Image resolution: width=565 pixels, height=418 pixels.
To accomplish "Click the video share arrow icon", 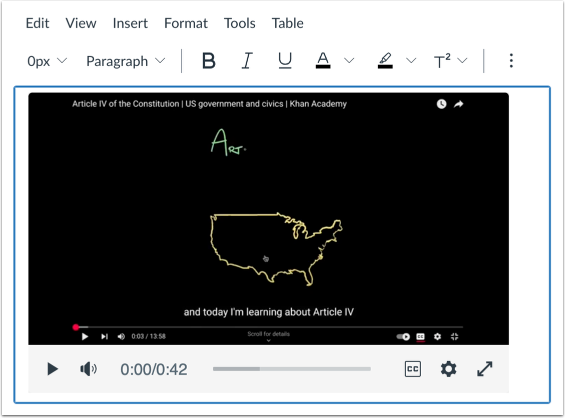I will [x=458, y=104].
